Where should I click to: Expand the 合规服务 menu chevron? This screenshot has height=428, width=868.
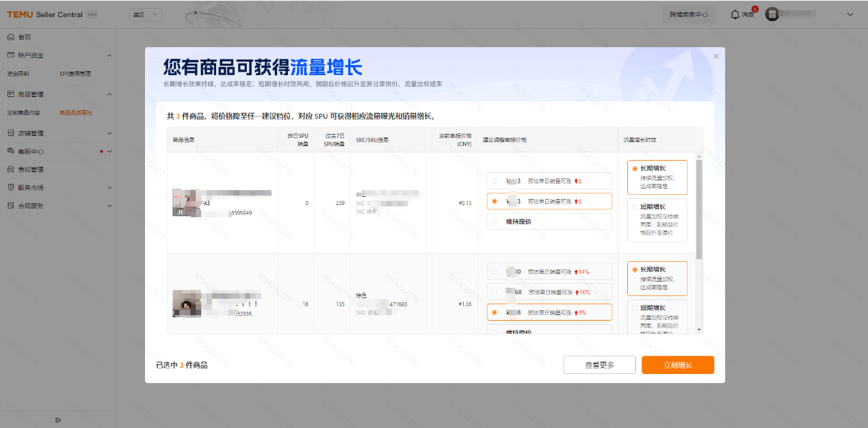[x=109, y=206]
